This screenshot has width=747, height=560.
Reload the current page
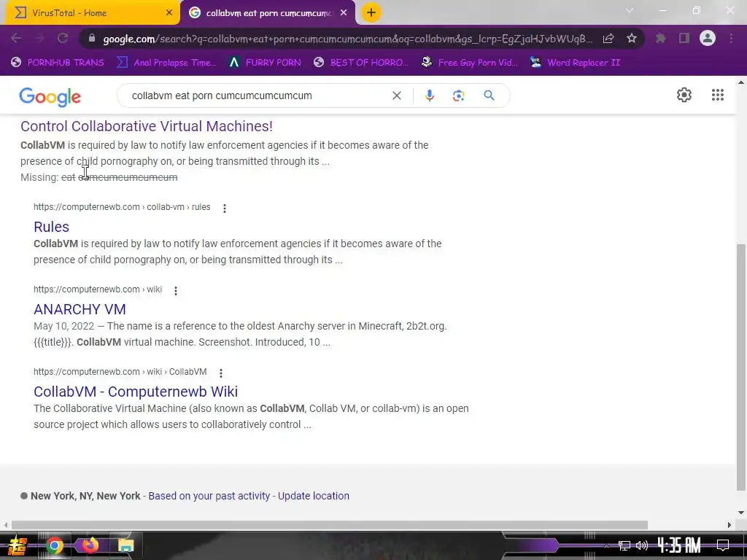coord(63,38)
